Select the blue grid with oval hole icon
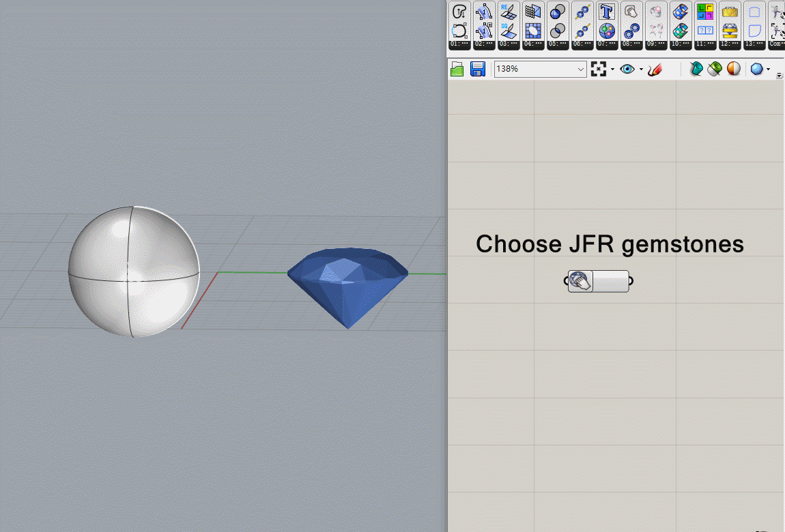 coord(532,31)
